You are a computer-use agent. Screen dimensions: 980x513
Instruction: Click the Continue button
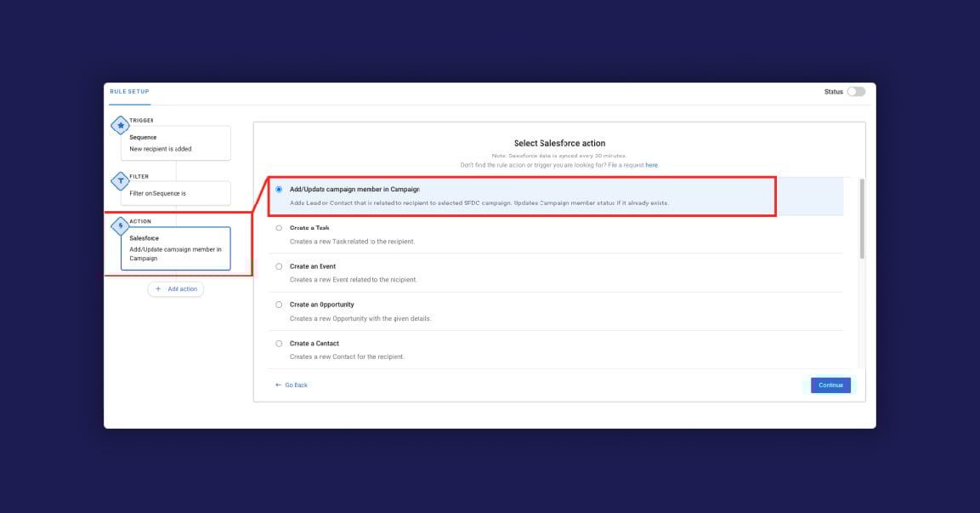tap(829, 385)
